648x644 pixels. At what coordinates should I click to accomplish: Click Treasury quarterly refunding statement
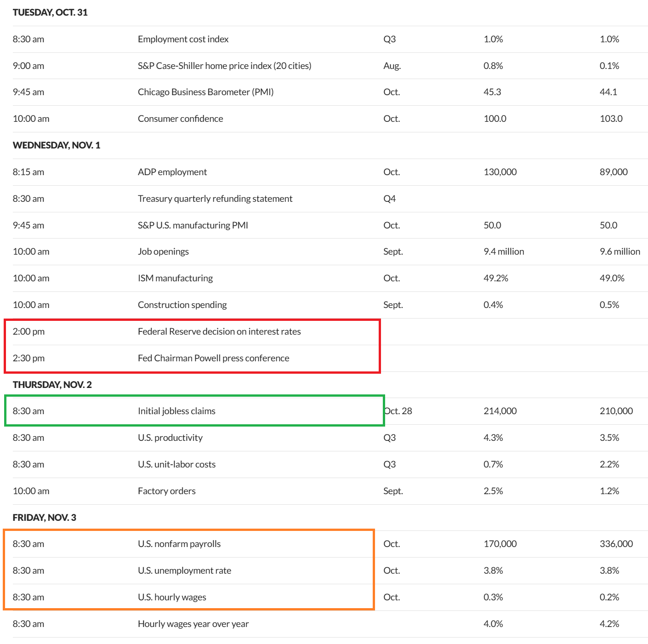[x=215, y=199]
